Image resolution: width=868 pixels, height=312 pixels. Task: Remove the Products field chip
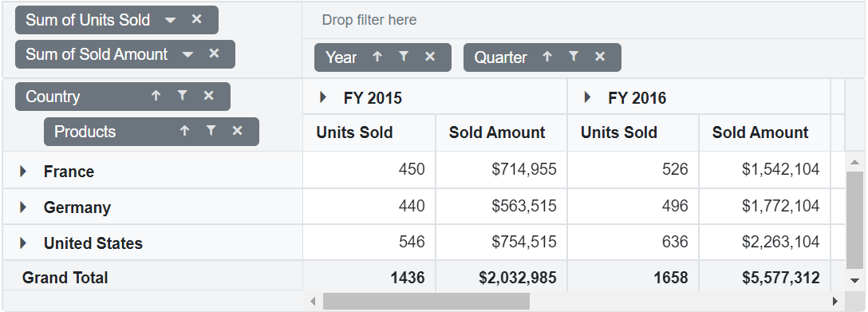click(x=238, y=131)
